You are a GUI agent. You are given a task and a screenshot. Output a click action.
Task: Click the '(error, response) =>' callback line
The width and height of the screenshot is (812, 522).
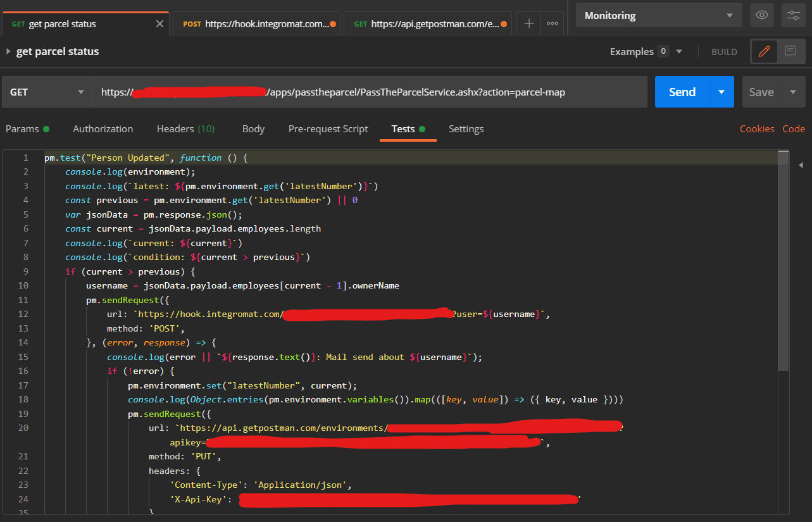point(151,342)
